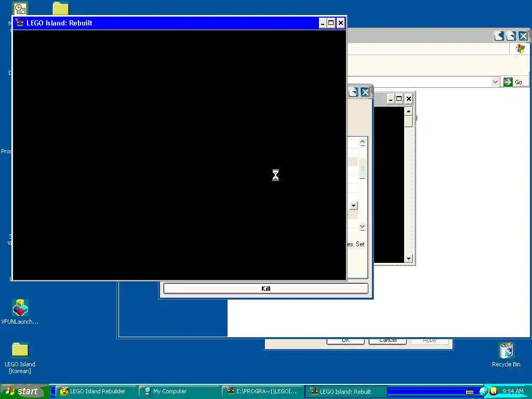Maximize the LEGO Island: Rebuilt window
This screenshot has width=532, height=399.
331,23
